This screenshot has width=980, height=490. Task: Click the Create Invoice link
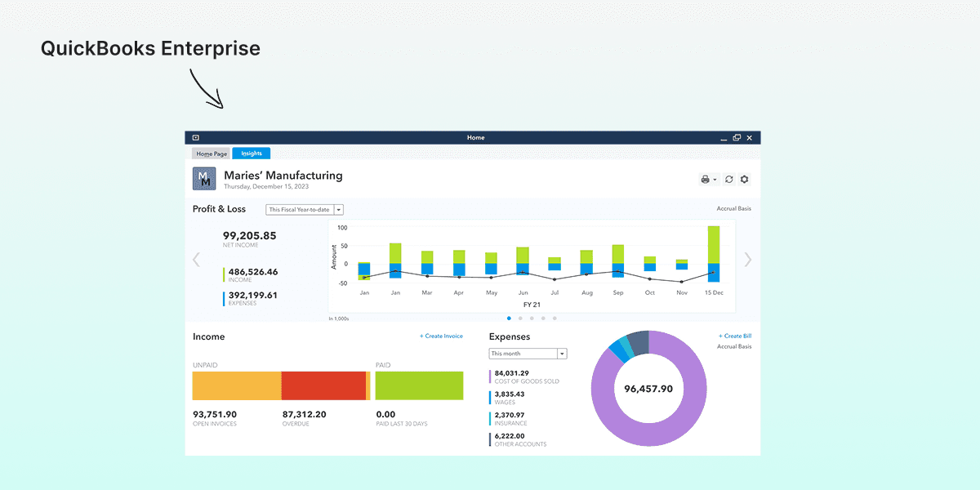point(441,336)
